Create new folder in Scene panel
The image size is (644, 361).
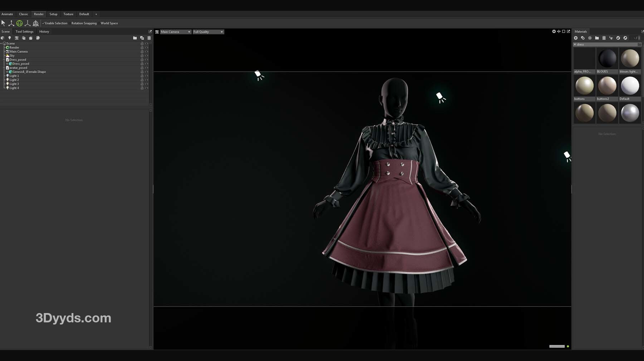[135, 38]
